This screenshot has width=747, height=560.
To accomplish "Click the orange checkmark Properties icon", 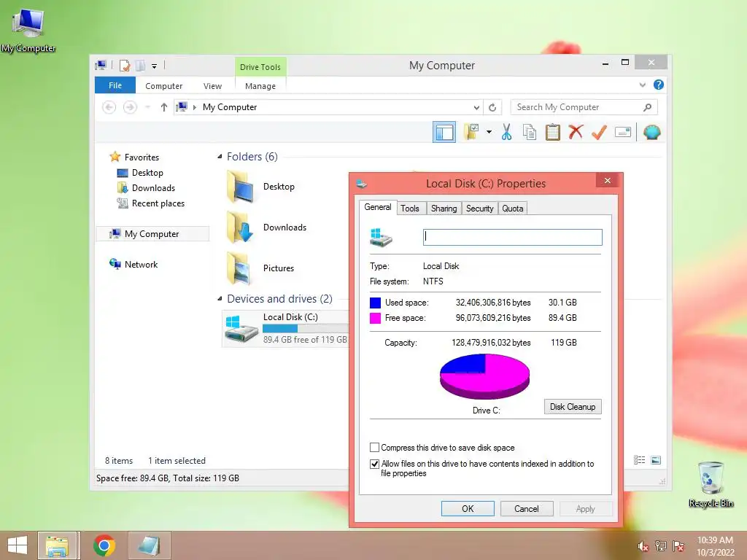I will pyautogui.click(x=599, y=132).
